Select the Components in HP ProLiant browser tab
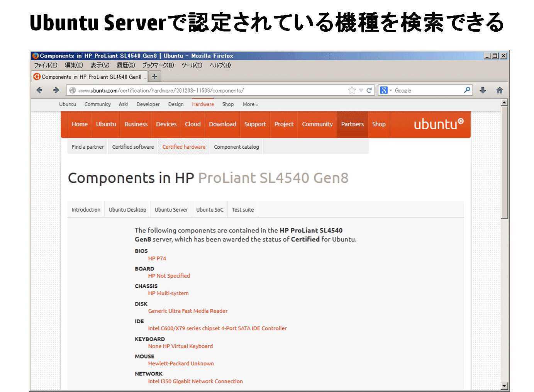The width and height of the screenshot is (534, 392). [90, 77]
